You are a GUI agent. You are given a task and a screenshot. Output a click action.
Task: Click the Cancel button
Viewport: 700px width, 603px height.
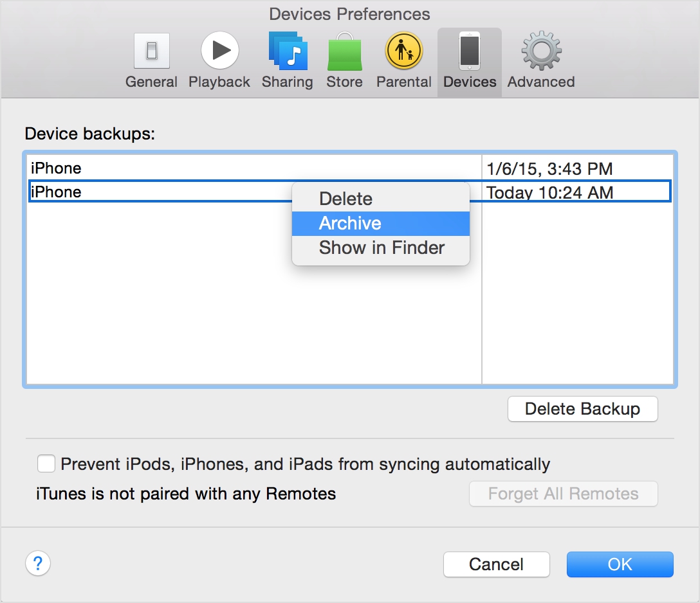coord(496,564)
